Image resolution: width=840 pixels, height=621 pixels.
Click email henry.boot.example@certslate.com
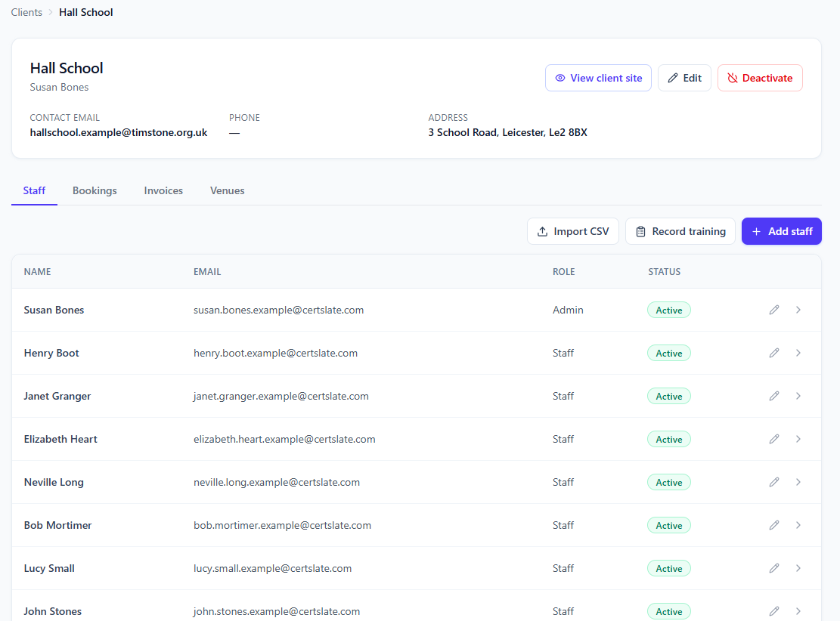275,353
